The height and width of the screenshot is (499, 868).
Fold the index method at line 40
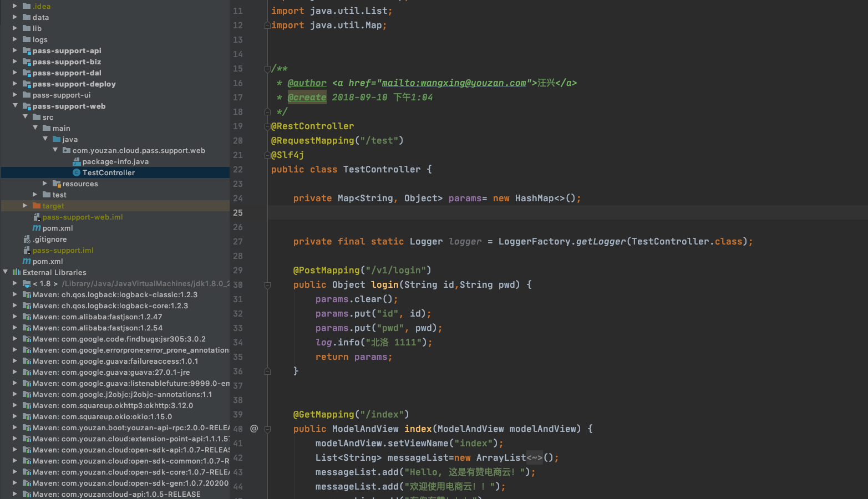tap(267, 429)
